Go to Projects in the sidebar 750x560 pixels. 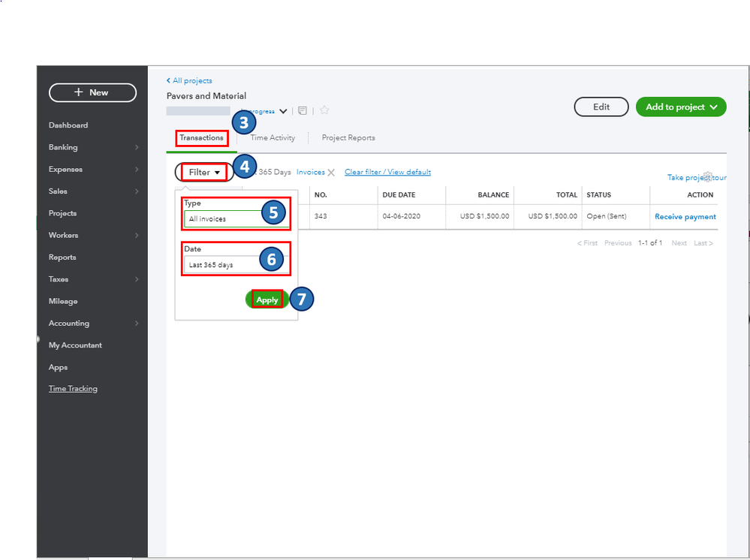coord(62,213)
